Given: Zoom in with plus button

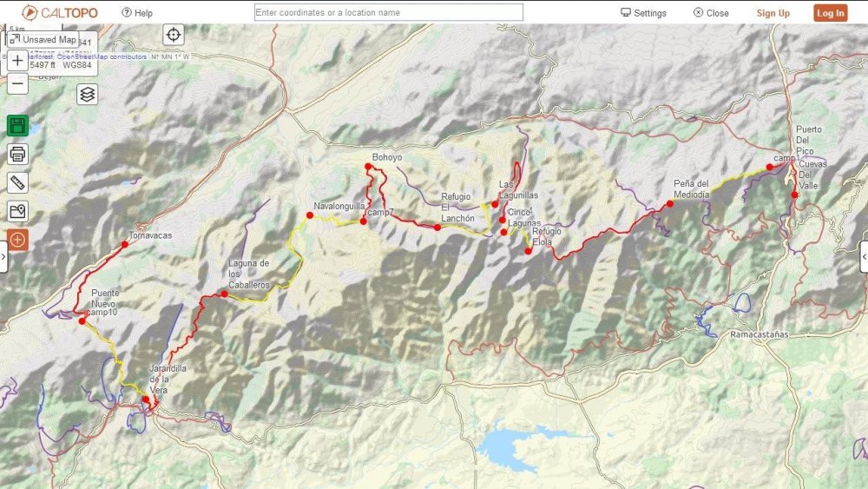Looking at the screenshot, I should pos(17,60).
